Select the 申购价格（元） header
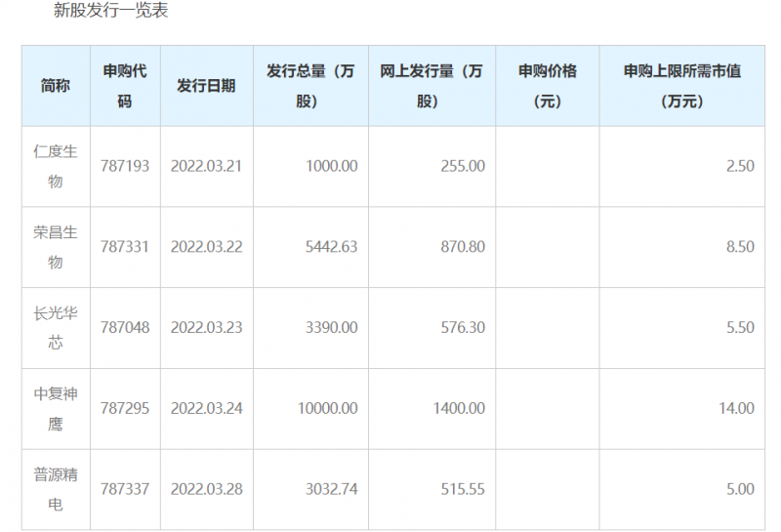Screen dimensions: 781x532 point(548,86)
